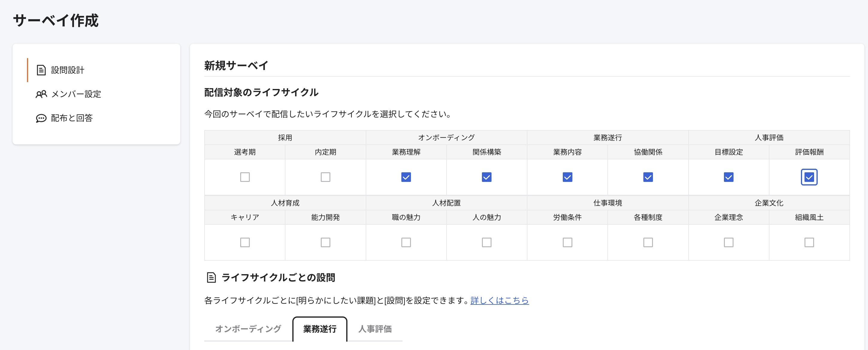Uncheck the 評価報酬 checkbox
Viewport: 868px width, 350px height.
pyautogui.click(x=809, y=177)
